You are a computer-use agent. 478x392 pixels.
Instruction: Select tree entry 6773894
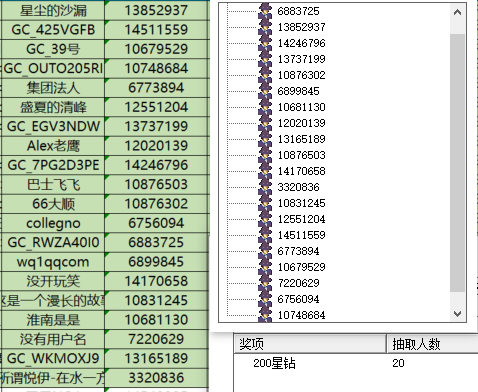[298, 251]
